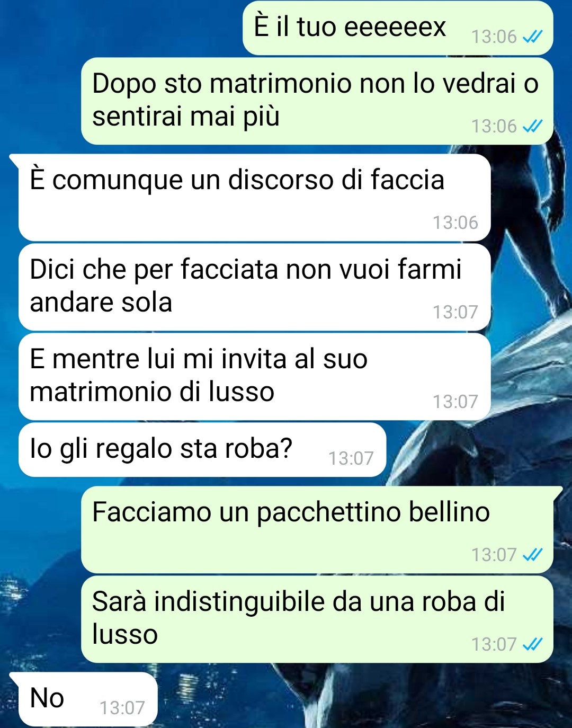Click the 13:06 time on 'È il tuo eeeeeex'
This screenshot has height=728, width=572.
click(494, 37)
